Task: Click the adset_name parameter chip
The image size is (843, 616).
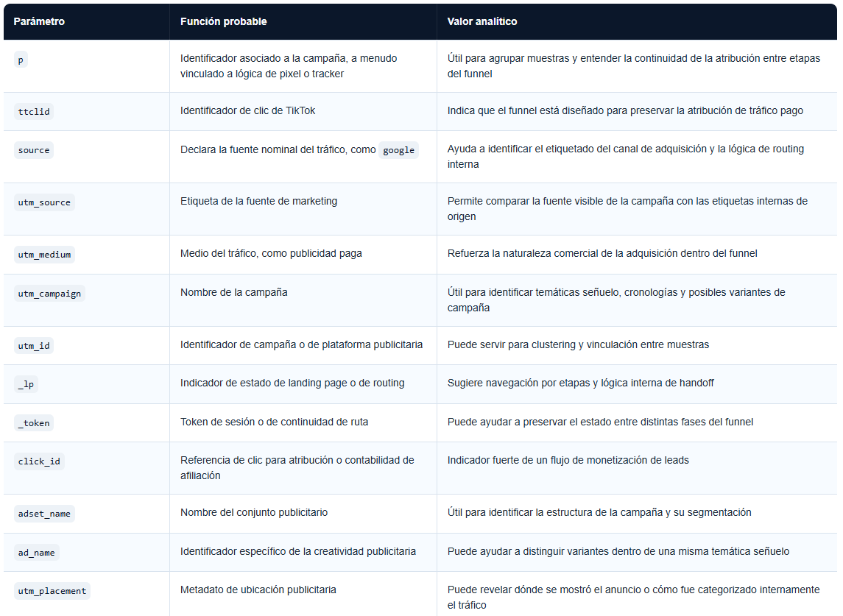Action: (x=44, y=514)
